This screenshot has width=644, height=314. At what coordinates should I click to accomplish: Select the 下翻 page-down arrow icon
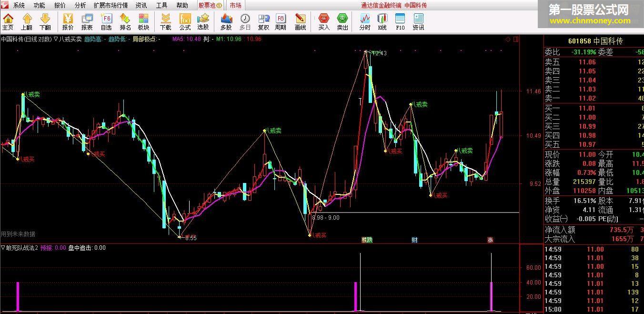(45, 22)
